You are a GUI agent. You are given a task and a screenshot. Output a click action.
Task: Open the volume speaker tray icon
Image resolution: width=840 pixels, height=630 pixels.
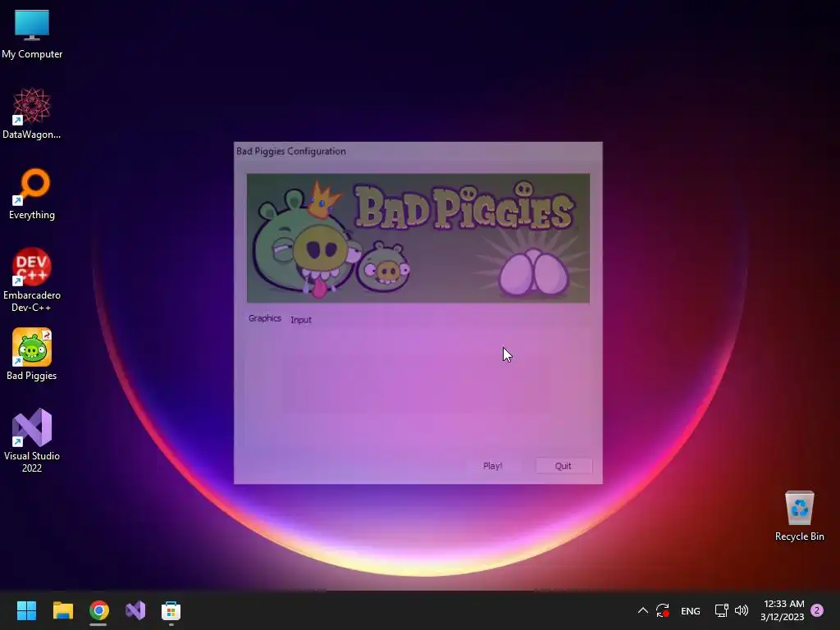coord(742,610)
